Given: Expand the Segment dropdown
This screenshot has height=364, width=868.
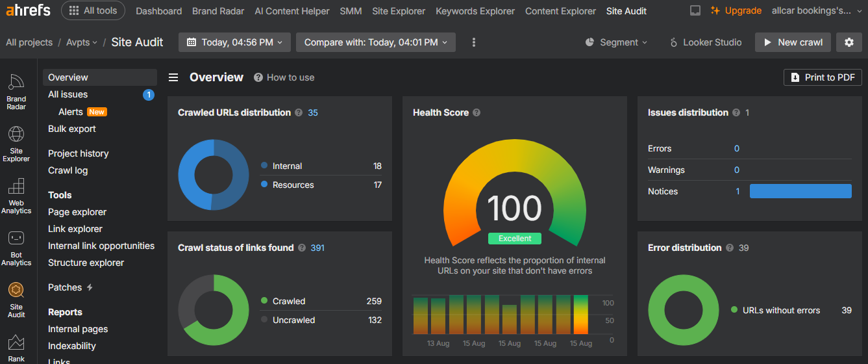Looking at the screenshot, I should click(x=616, y=42).
